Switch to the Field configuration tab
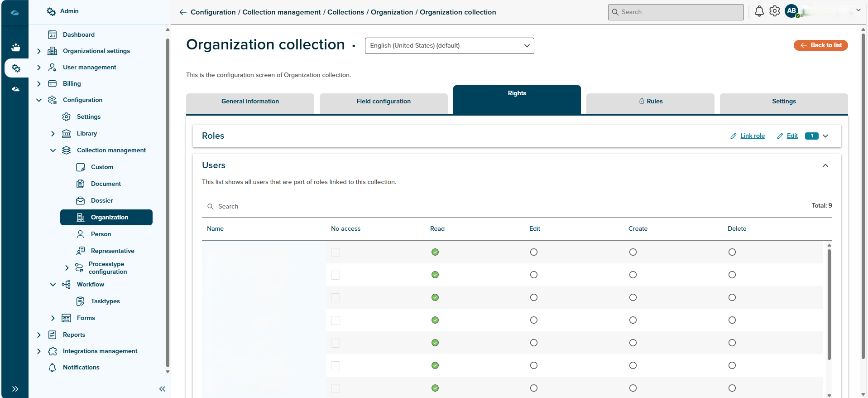 [383, 102]
